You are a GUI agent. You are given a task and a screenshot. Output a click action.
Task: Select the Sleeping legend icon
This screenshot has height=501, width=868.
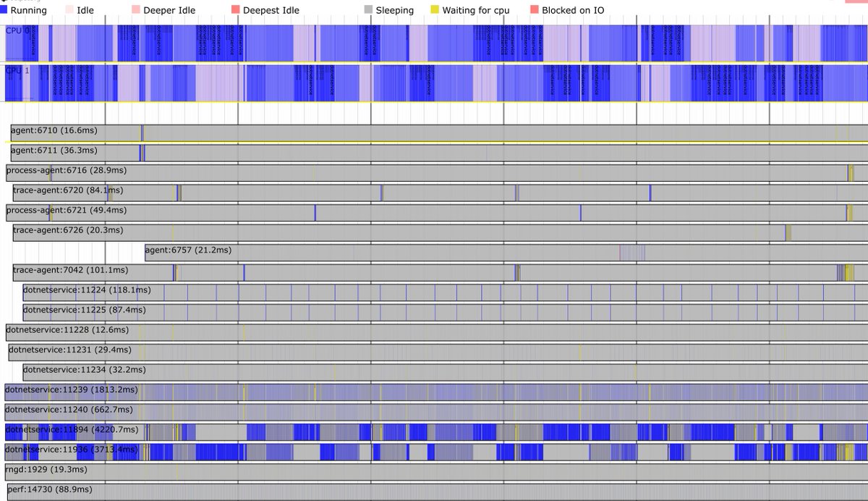pyautogui.click(x=369, y=10)
